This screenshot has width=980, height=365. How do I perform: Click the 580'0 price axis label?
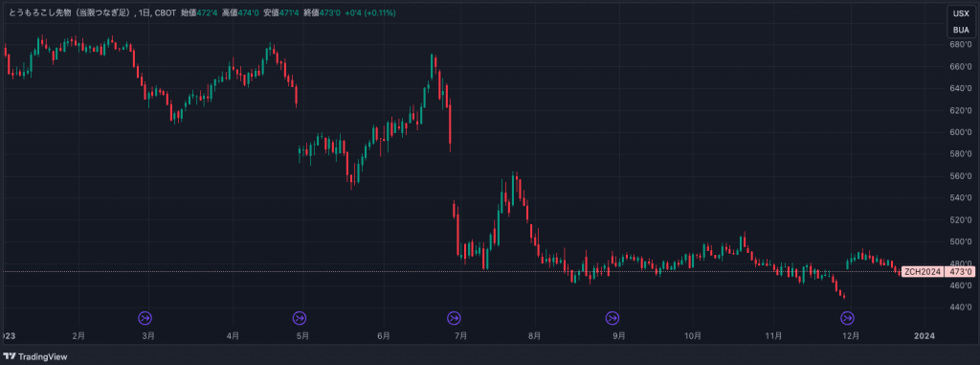(961, 154)
